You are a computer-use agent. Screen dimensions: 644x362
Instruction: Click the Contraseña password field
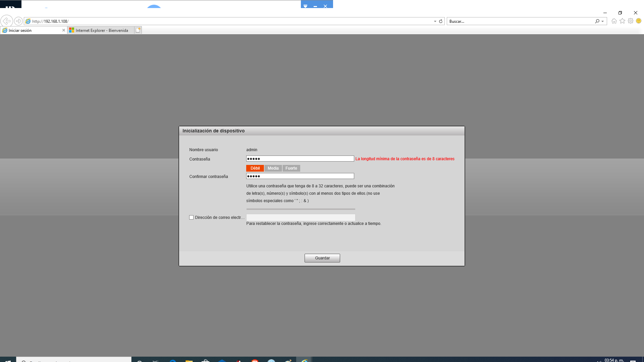pos(300,159)
